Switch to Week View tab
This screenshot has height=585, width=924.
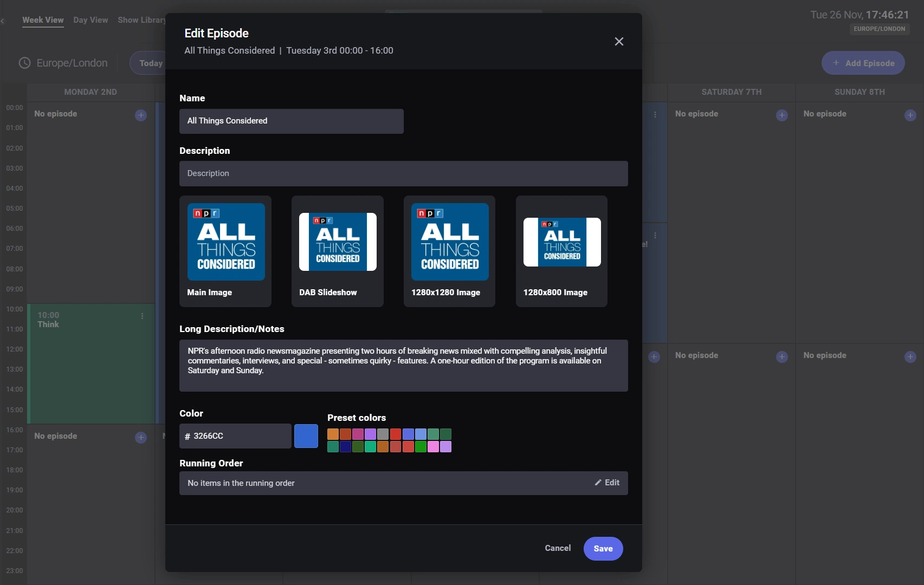[x=43, y=20]
